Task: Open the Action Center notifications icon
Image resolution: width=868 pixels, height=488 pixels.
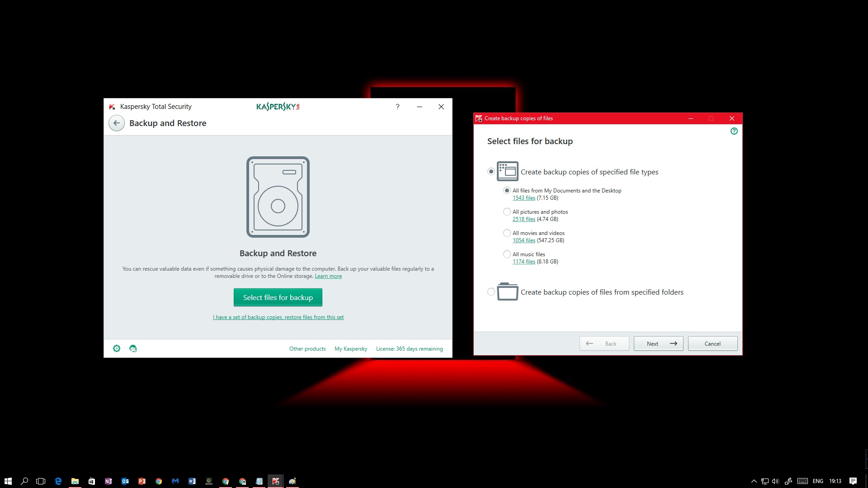Action: pyautogui.click(x=853, y=481)
